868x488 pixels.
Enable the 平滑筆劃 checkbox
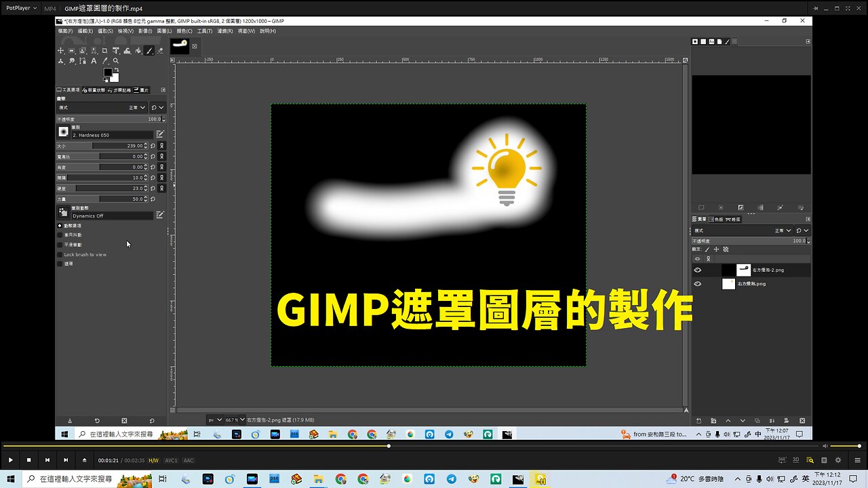[60, 245]
